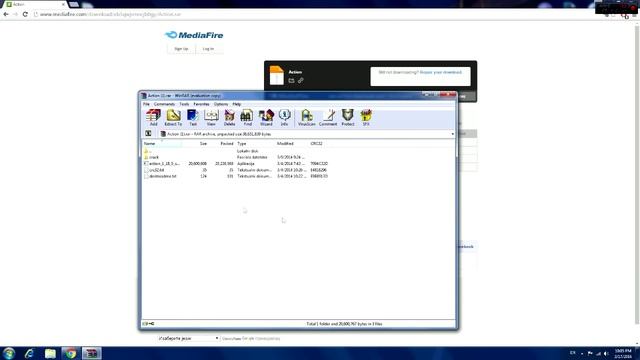Open the Windows Start button
Image resolution: width=640 pixels, height=360 pixels.
click(9, 353)
